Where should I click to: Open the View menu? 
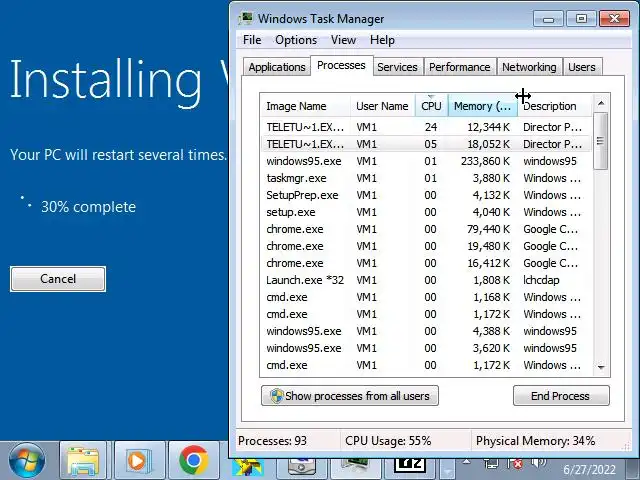(x=343, y=40)
